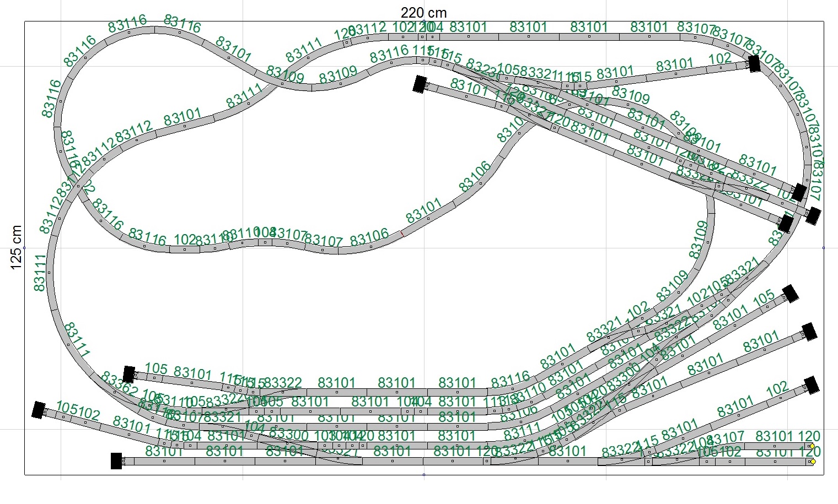This screenshot has width=838, height=504.
Task: Select the buffer stop at top-right track end
Action: 754,64
